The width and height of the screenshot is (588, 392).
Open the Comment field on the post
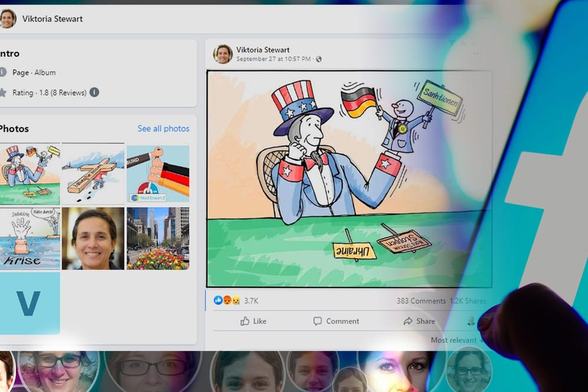pos(337,321)
